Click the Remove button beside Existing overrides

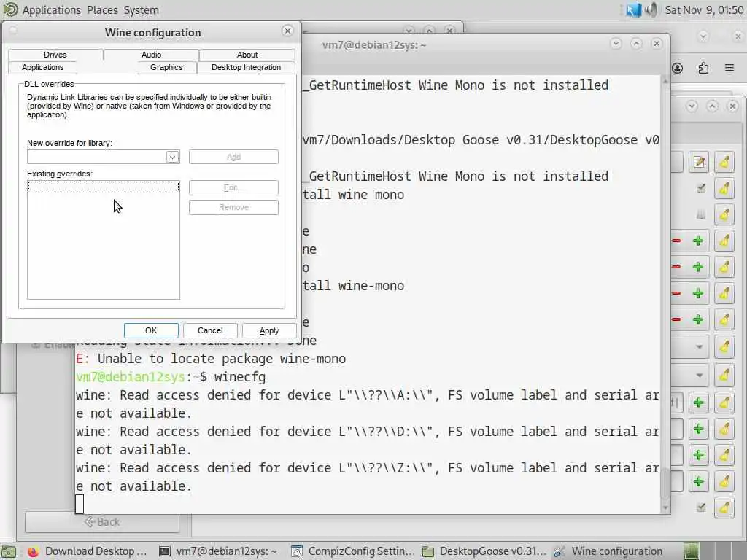click(233, 208)
